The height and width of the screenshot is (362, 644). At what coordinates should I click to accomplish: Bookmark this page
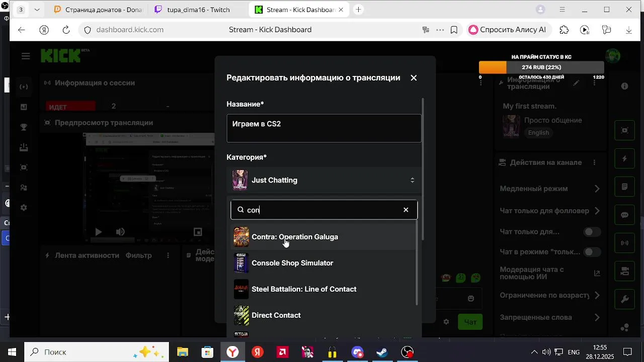point(454,30)
